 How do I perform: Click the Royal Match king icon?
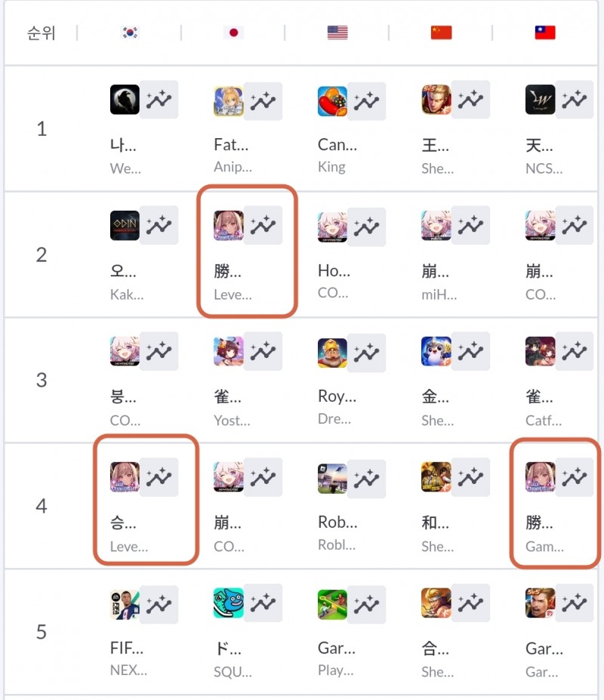tap(332, 352)
